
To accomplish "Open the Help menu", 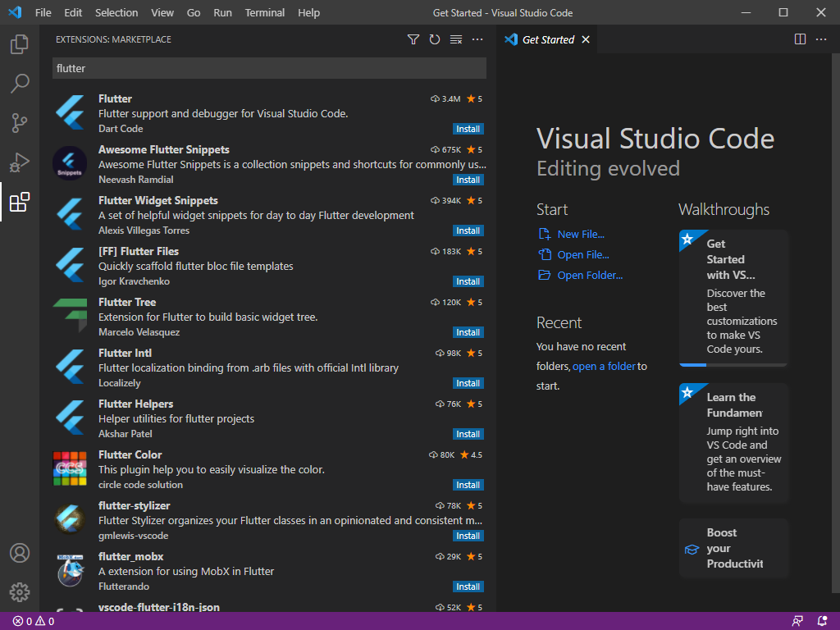I will pyautogui.click(x=308, y=13).
